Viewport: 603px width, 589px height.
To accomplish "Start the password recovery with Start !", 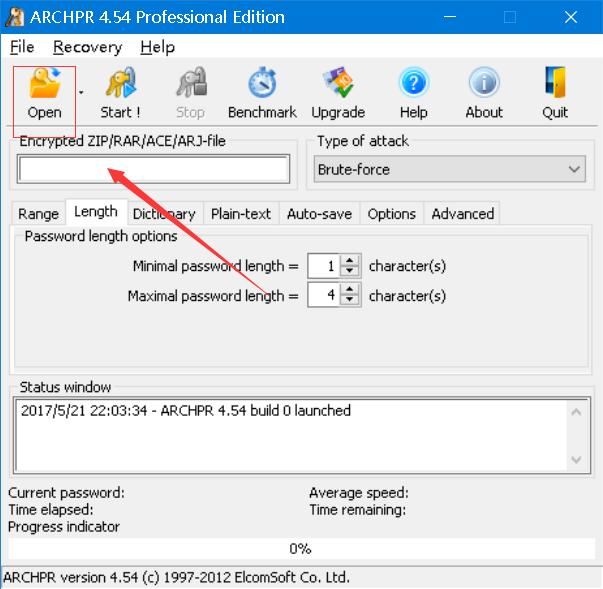I will 120,93.
